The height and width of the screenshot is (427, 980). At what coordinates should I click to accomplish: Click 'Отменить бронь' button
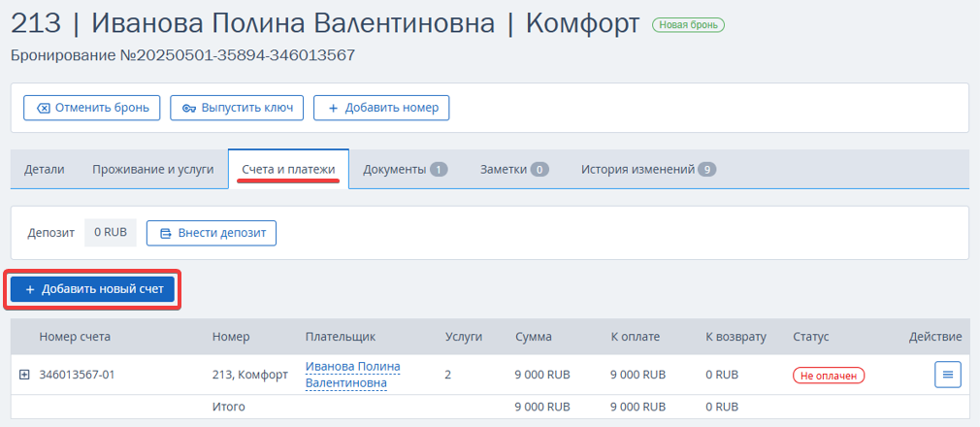point(92,108)
